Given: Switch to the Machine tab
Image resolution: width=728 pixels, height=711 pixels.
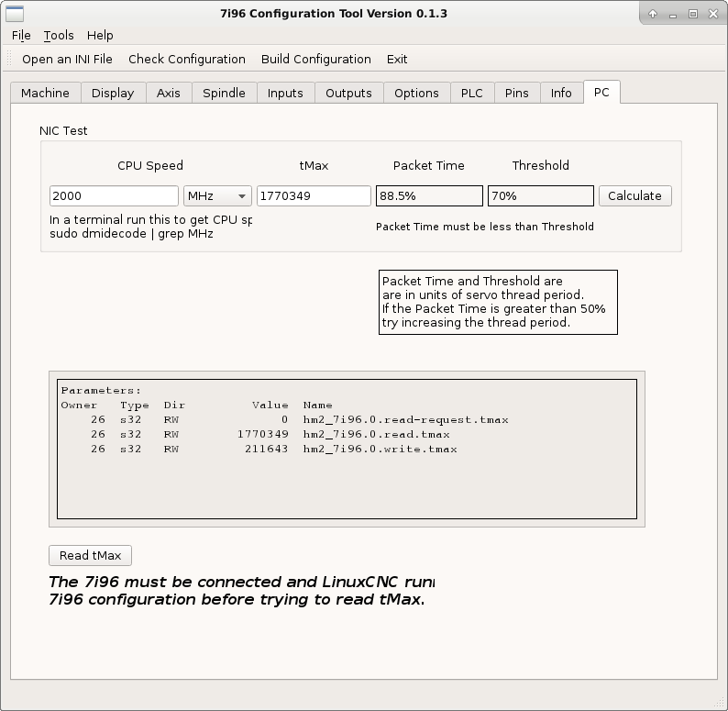Looking at the screenshot, I should pyautogui.click(x=45, y=93).
